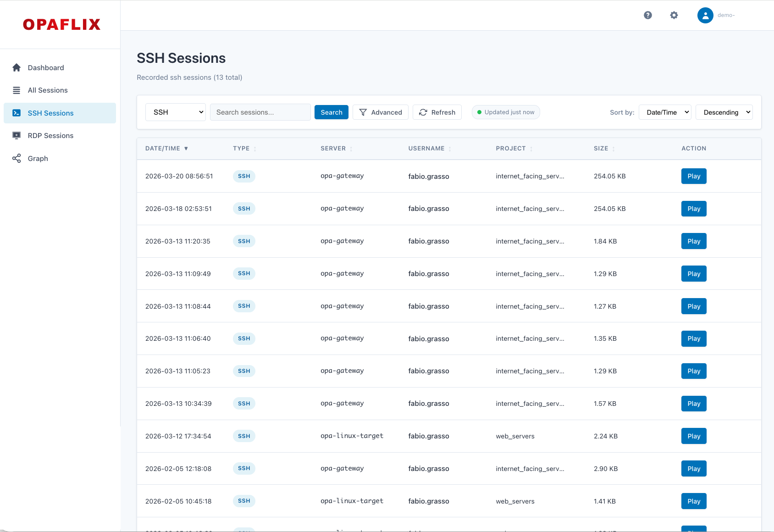
Task: Switch to RDP Sessions in the sidebar
Action: click(50, 135)
